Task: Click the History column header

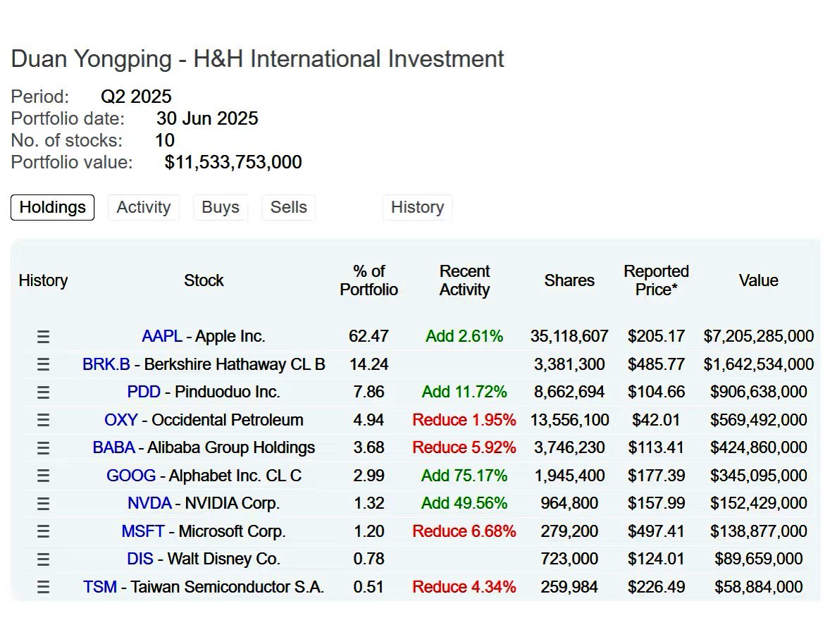Action: point(43,280)
